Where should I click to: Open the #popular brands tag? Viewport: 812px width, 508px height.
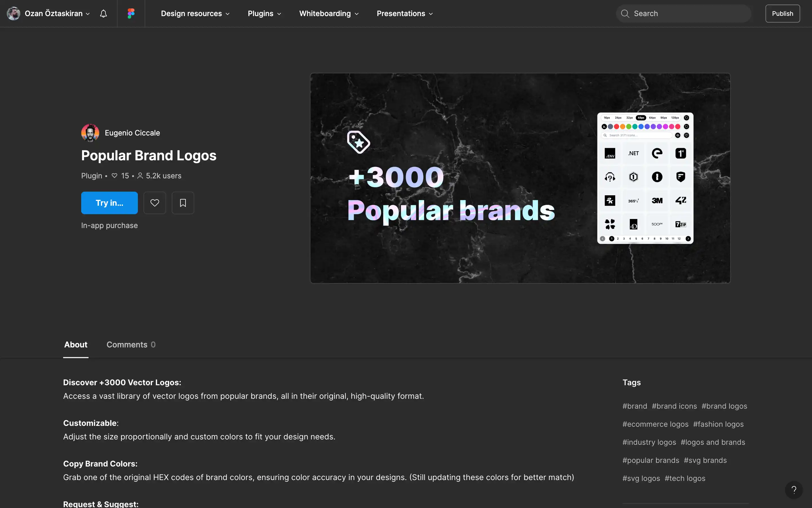pyautogui.click(x=651, y=460)
